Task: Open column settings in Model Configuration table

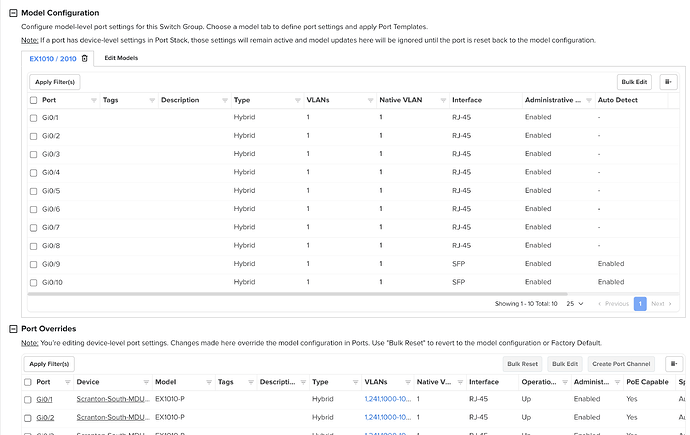Action: point(668,82)
